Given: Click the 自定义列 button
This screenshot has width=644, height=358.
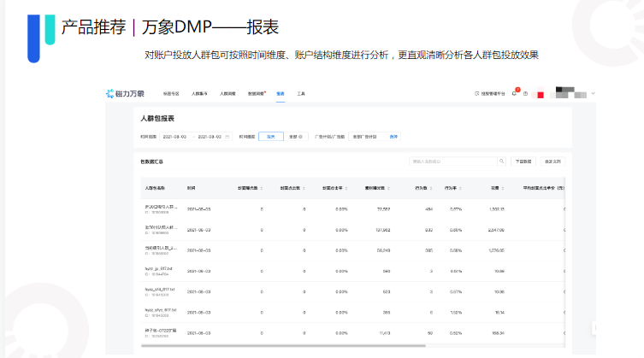Looking at the screenshot, I should 552,161.
